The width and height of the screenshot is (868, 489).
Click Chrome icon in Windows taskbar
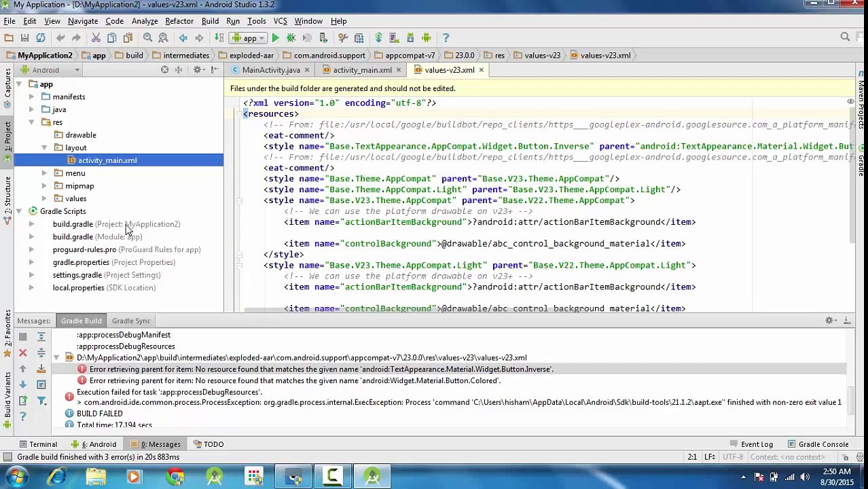[x=176, y=477]
